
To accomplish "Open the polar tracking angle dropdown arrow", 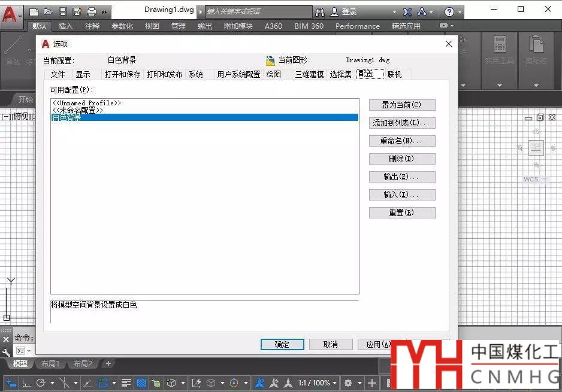I will [x=52, y=382].
